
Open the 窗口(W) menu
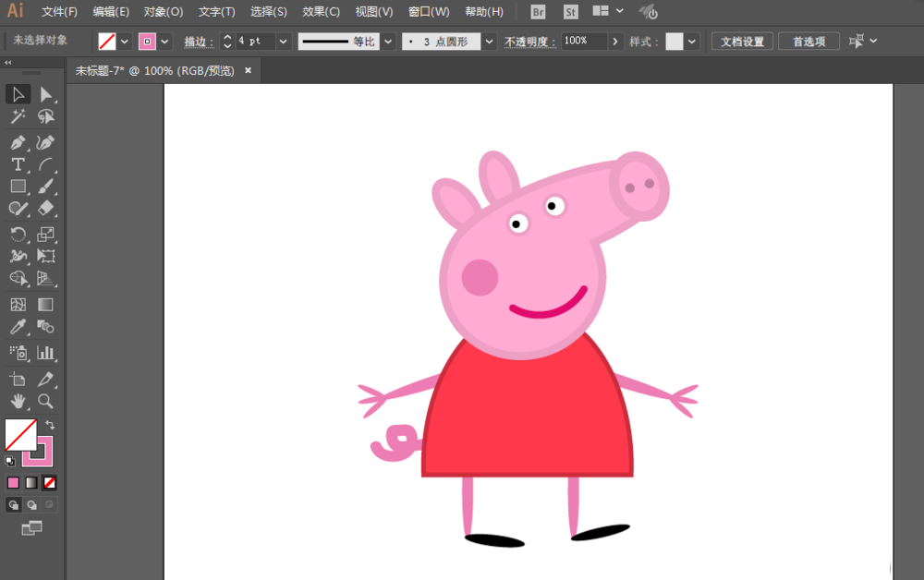[x=429, y=12]
